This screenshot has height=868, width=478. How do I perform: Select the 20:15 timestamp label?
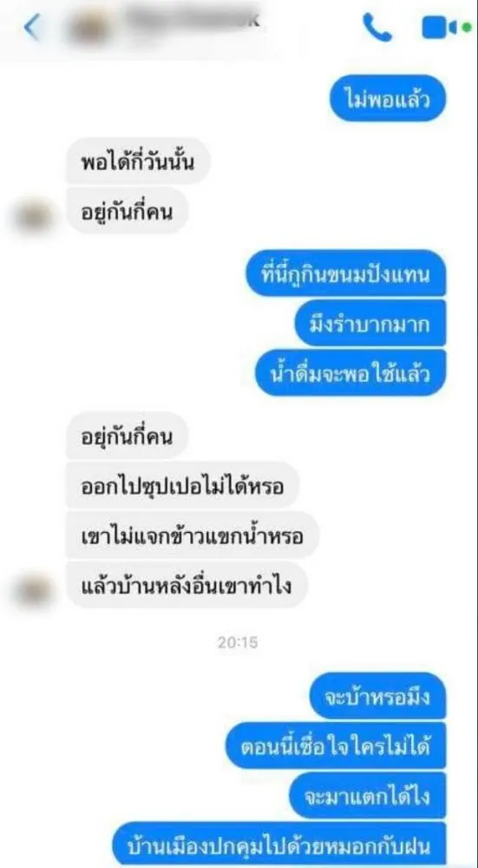coord(238,642)
